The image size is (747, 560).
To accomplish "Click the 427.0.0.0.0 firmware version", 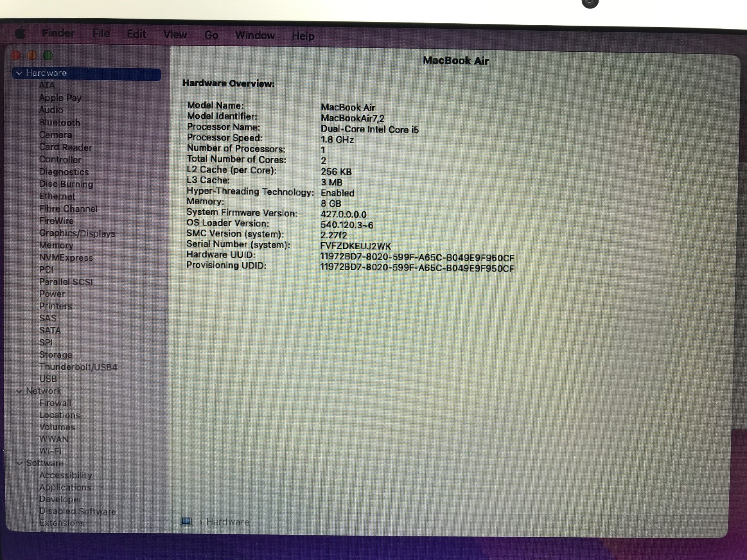I will point(343,215).
